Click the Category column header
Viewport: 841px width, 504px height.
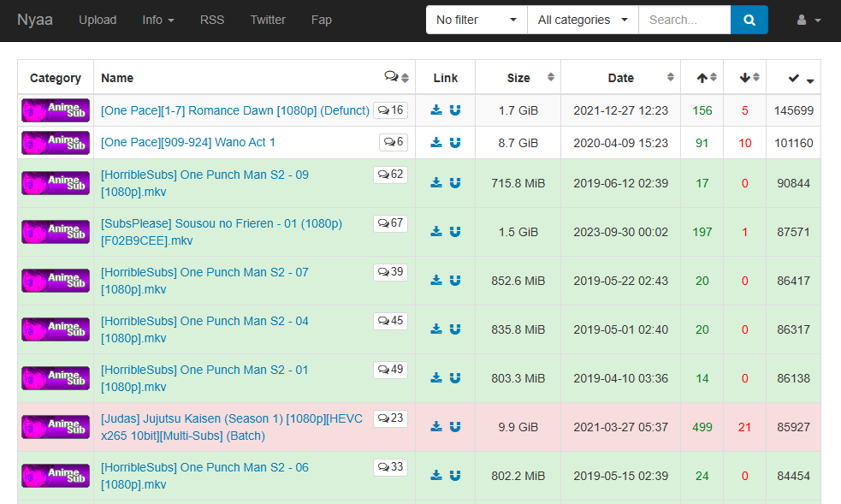pyautogui.click(x=56, y=78)
